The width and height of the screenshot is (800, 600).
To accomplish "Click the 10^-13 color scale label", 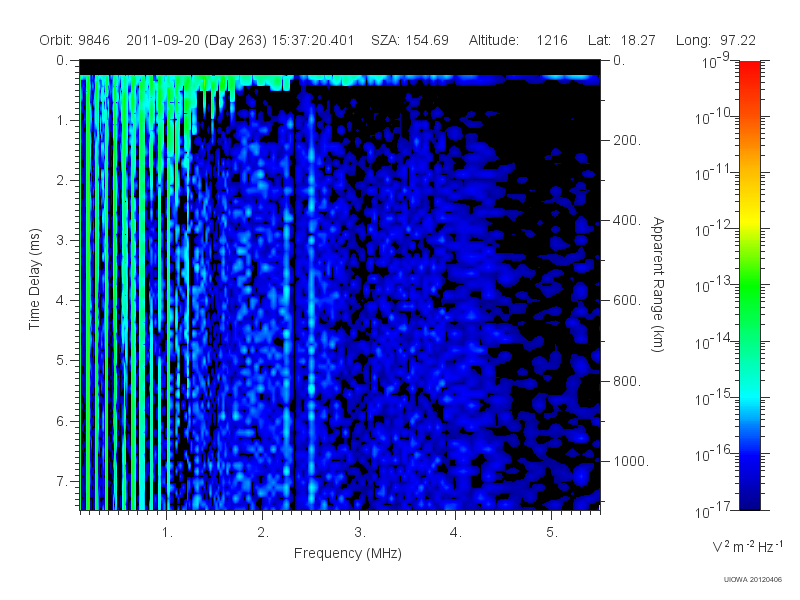I will 712,285.
